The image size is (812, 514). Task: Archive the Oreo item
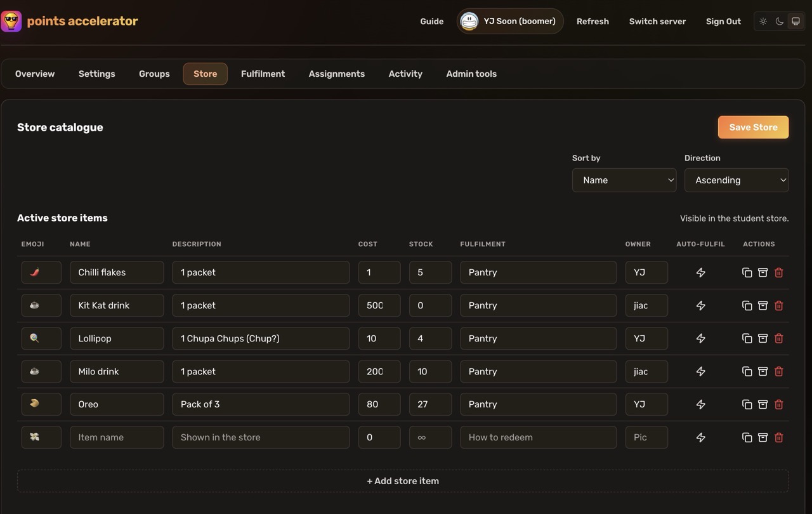(763, 404)
